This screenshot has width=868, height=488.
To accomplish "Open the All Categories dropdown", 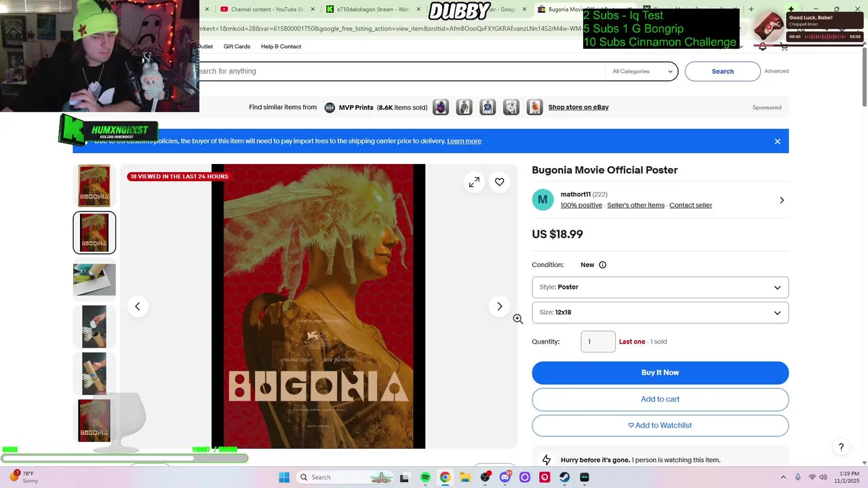I will click(x=642, y=71).
